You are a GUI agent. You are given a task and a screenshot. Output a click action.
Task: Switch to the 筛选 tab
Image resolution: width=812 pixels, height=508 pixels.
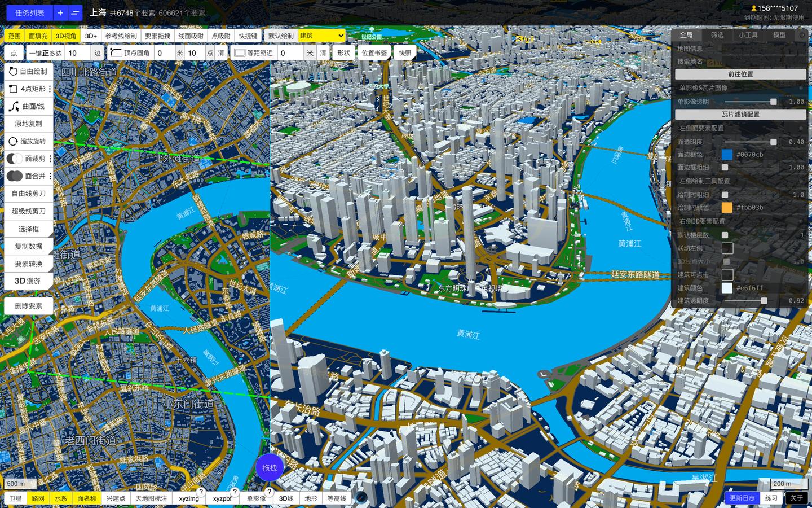coord(717,35)
